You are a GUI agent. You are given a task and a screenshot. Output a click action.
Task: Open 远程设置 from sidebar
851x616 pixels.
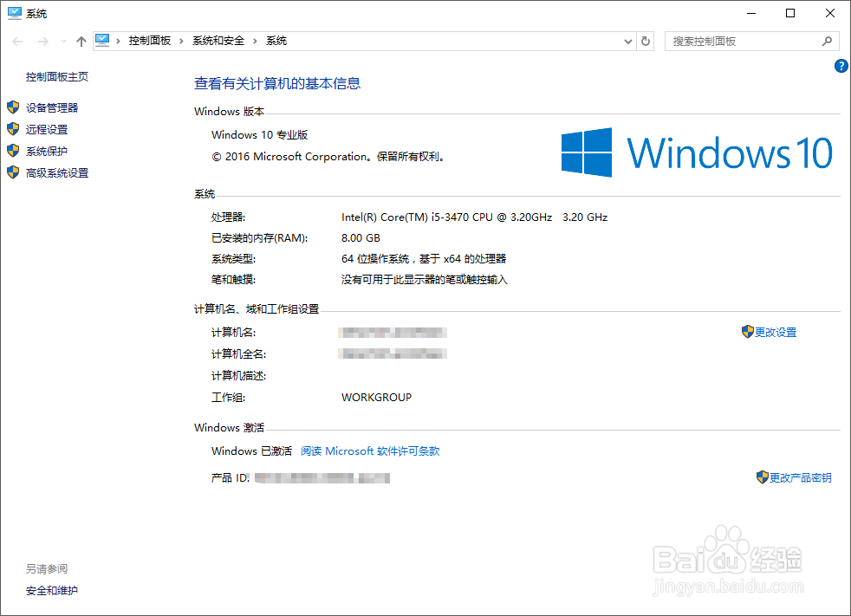tap(47, 130)
